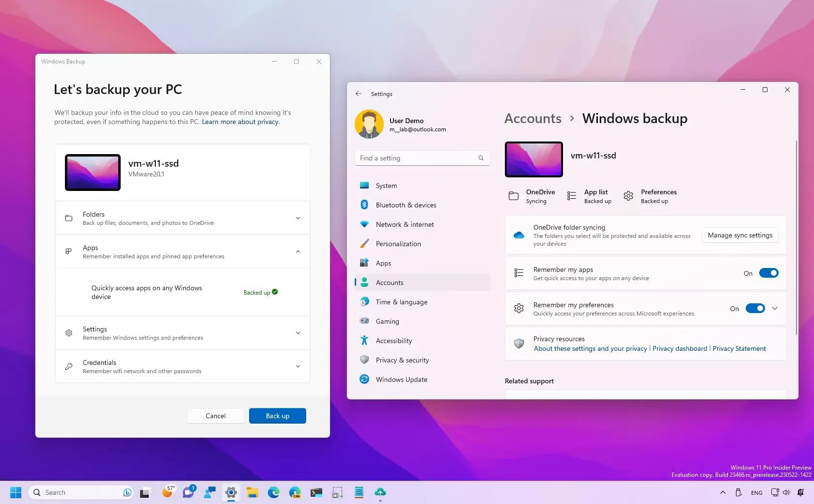Open System settings icon in sidebar
The height and width of the screenshot is (504, 814).
coord(364,186)
